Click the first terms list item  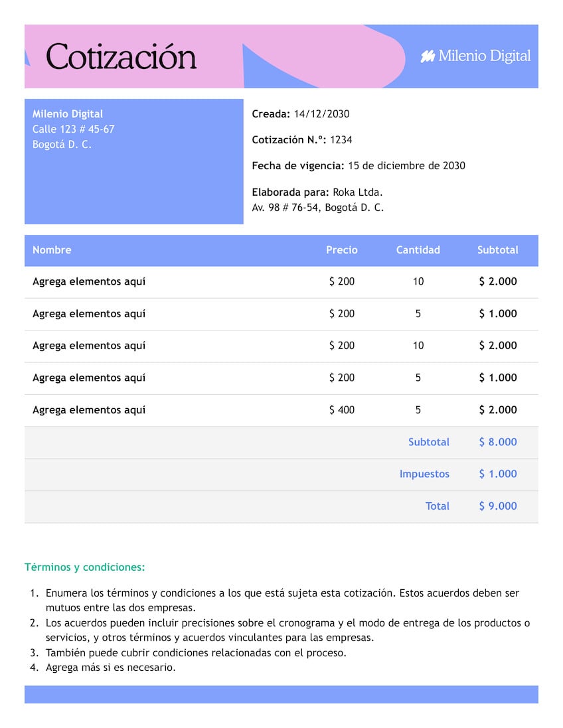[285, 599]
